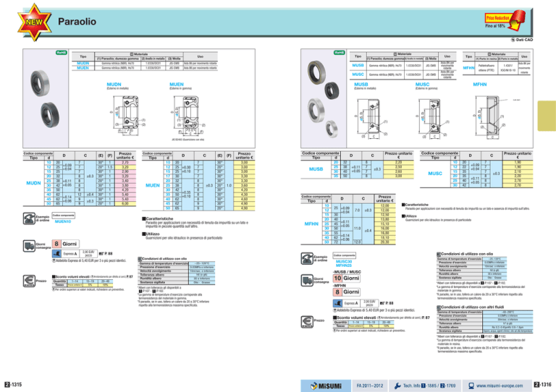Click page number 2-1315
The height and width of the screenshot is (392, 556).
point(13,385)
